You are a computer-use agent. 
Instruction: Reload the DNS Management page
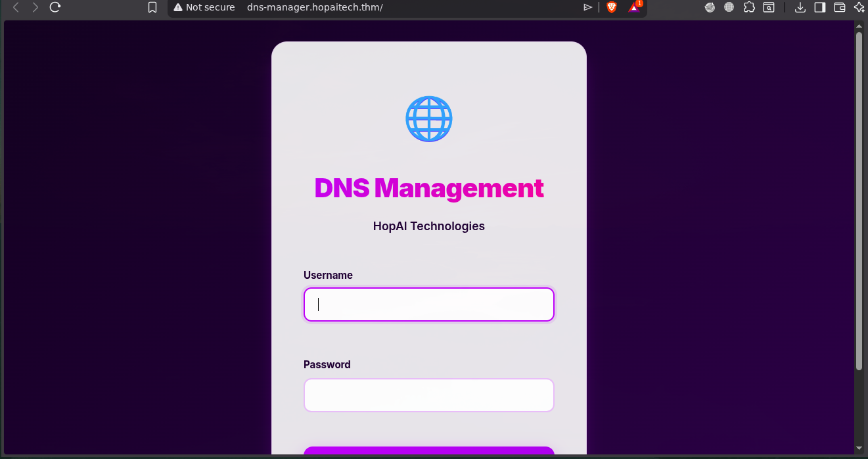click(x=55, y=7)
